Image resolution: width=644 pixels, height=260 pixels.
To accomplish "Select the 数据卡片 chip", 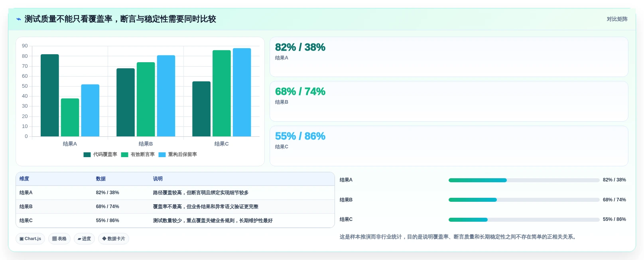I will [x=114, y=239].
